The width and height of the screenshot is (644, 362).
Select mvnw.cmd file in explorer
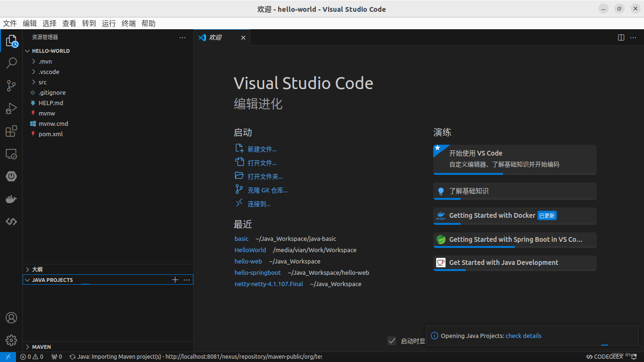point(107,123)
